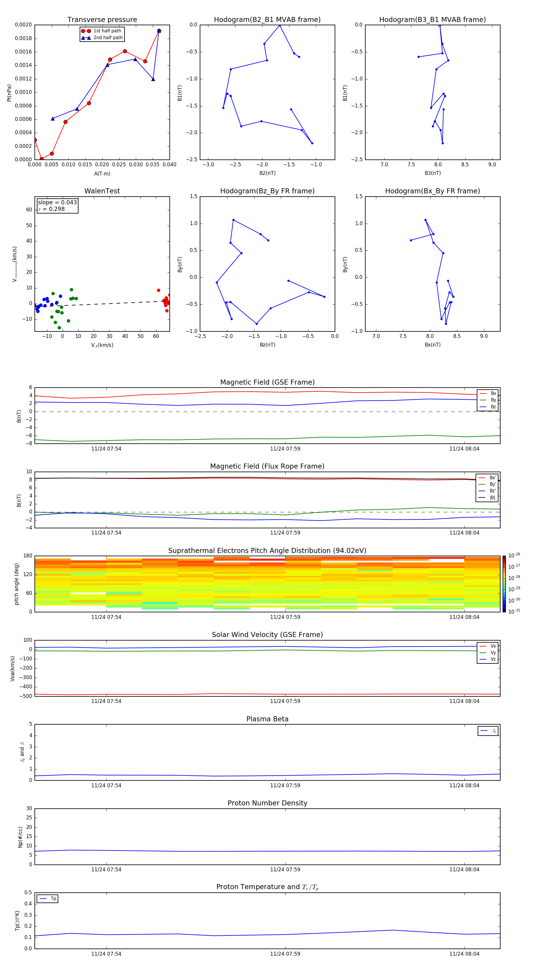Click '11/24 07:54' tick under GSE magnetic field
Screen dimensions: 535x980
tap(106, 449)
